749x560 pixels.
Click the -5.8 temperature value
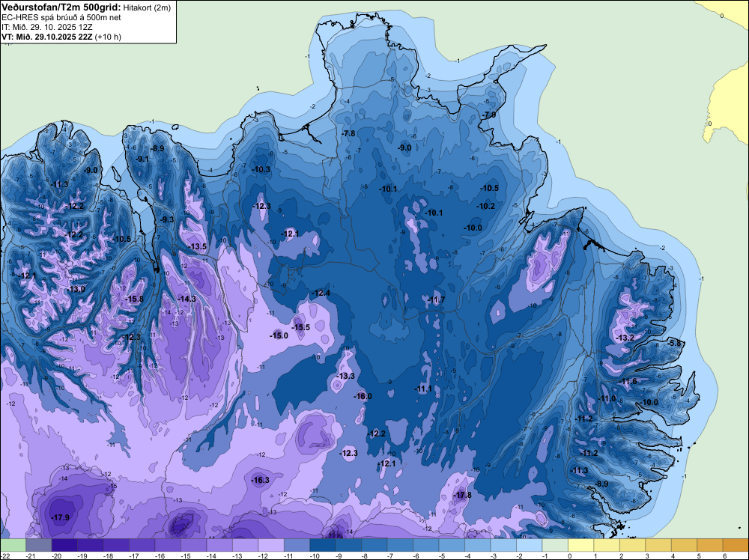(675, 343)
